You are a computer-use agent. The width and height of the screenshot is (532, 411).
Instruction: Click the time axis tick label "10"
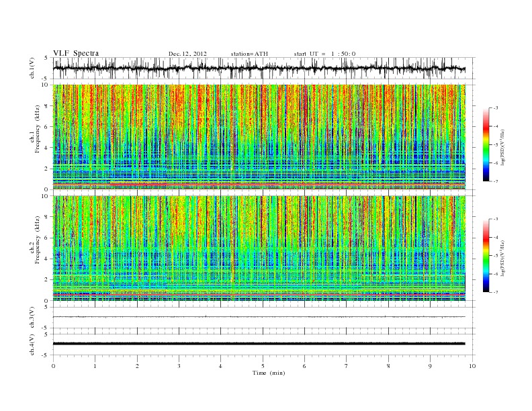click(x=472, y=366)
